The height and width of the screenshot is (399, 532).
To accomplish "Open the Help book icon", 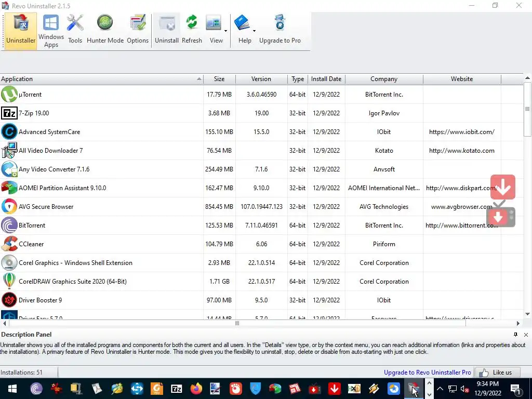I will pyautogui.click(x=242, y=23).
